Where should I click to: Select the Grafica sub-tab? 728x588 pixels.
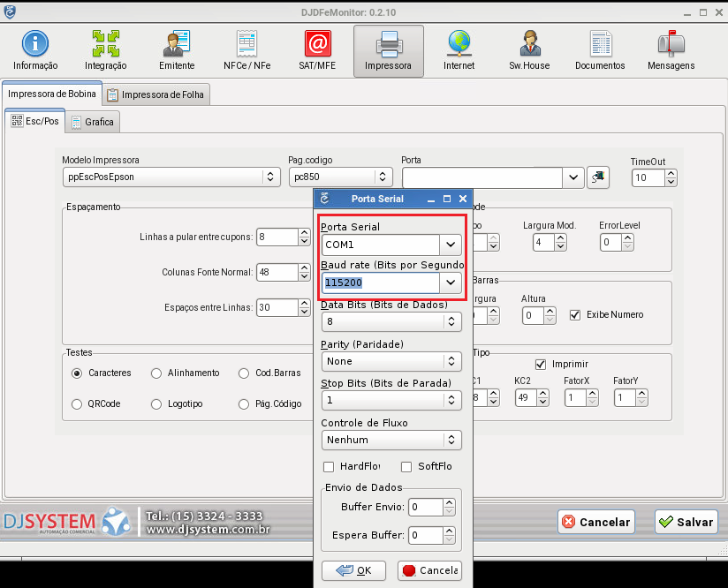93,122
